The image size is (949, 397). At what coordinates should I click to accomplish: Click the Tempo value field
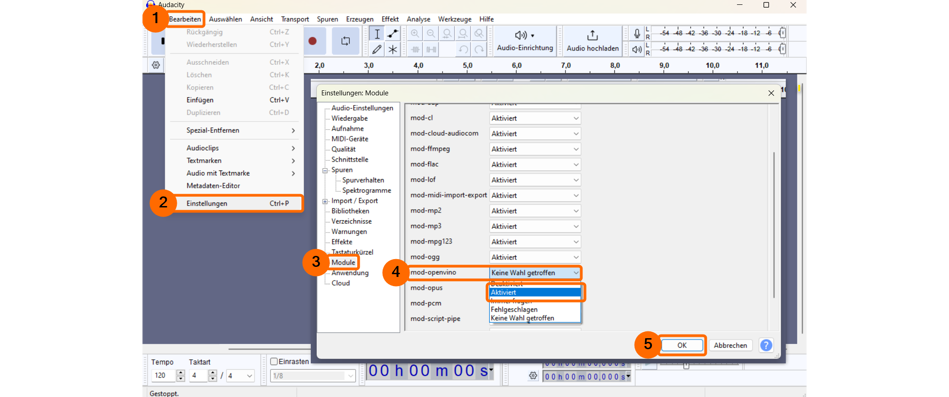163,376
